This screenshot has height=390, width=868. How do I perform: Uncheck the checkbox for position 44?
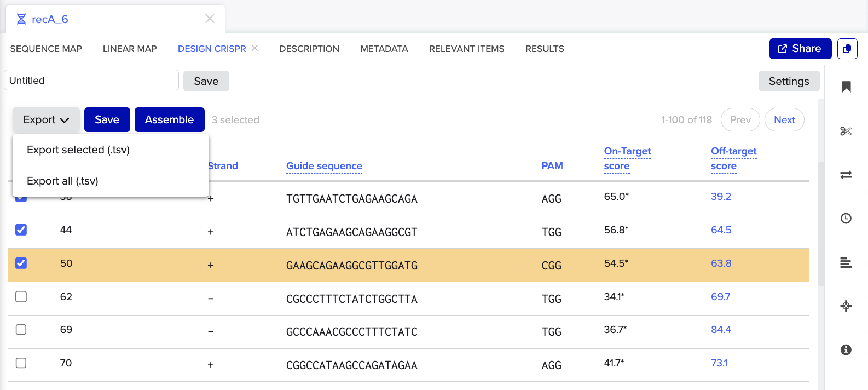point(21,230)
